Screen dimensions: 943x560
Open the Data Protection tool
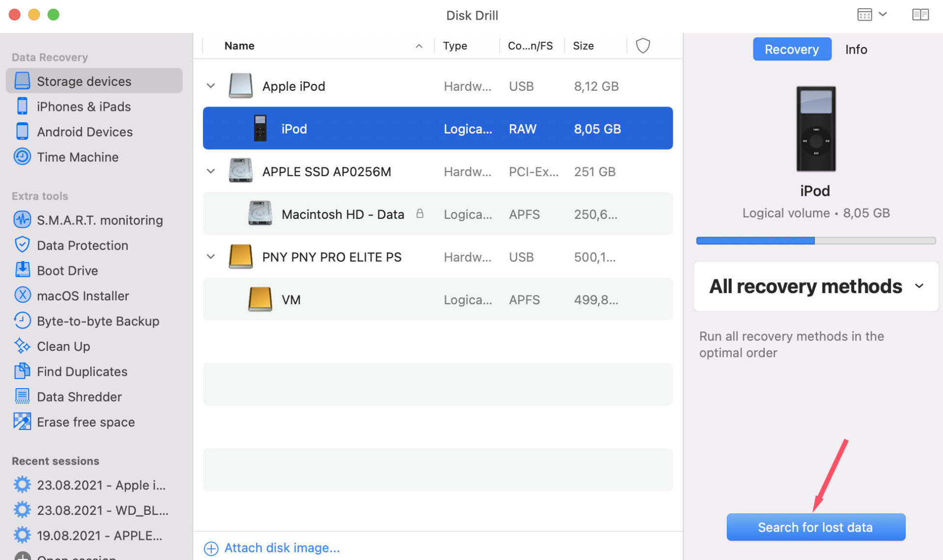[x=82, y=245]
